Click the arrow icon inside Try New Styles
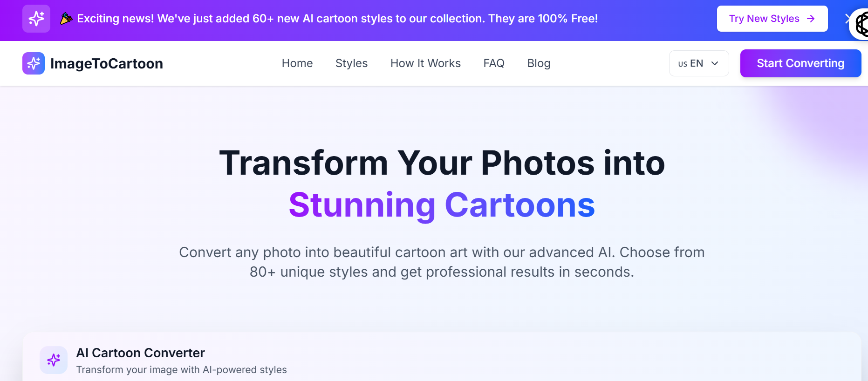 coord(811,19)
